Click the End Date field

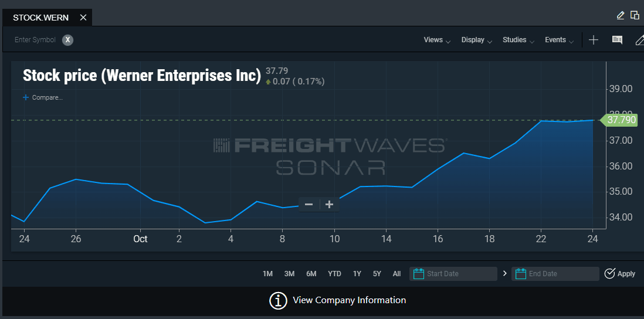(555, 274)
